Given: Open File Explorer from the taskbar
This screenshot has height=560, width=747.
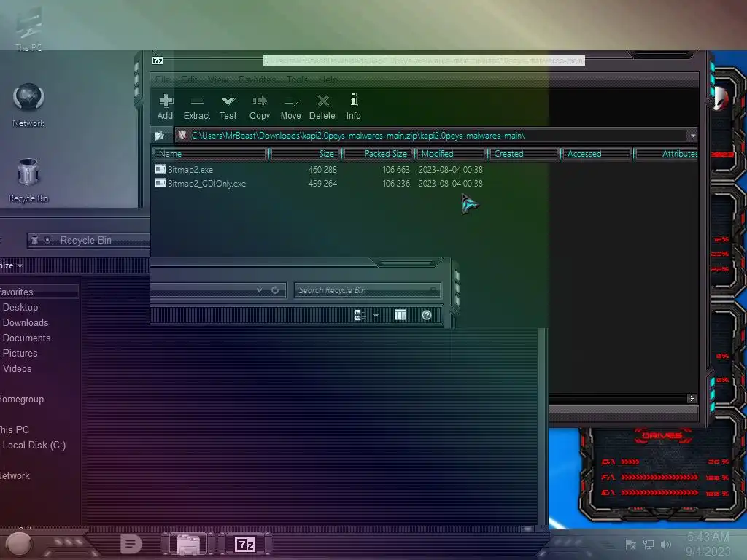Looking at the screenshot, I should pyautogui.click(x=188, y=544).
